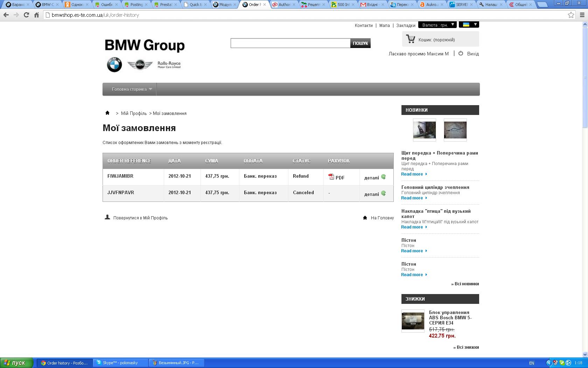Click Повернутися в Мій Профіль link
The height and width of the screenshot is (368, 588).
coord(140,218)
